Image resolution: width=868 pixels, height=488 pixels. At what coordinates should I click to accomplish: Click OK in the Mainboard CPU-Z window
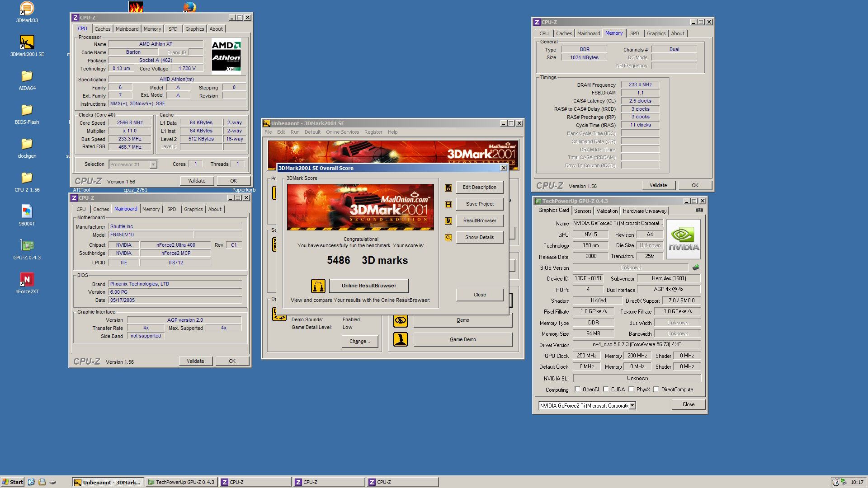[232, 361]
